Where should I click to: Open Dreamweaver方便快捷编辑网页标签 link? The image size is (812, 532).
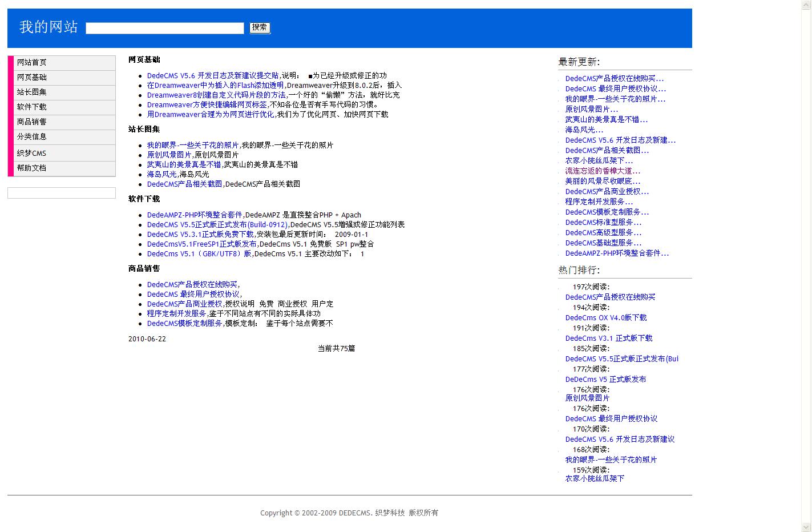click(207, 104)
